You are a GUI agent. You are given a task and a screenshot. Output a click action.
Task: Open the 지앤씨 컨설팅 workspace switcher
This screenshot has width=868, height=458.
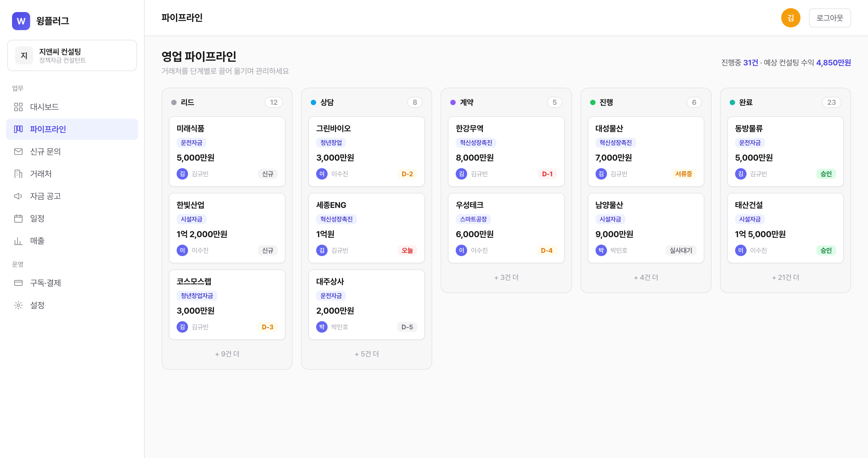pos(72,55)
